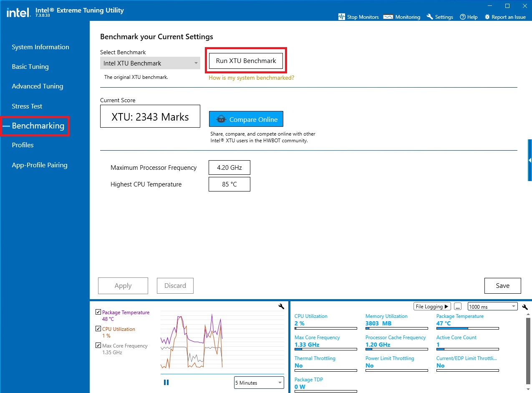The height and width of the screenshot is (393, 532).
Task: Open monitor tiles wrench settings icon
Action: tap(525, 307)
